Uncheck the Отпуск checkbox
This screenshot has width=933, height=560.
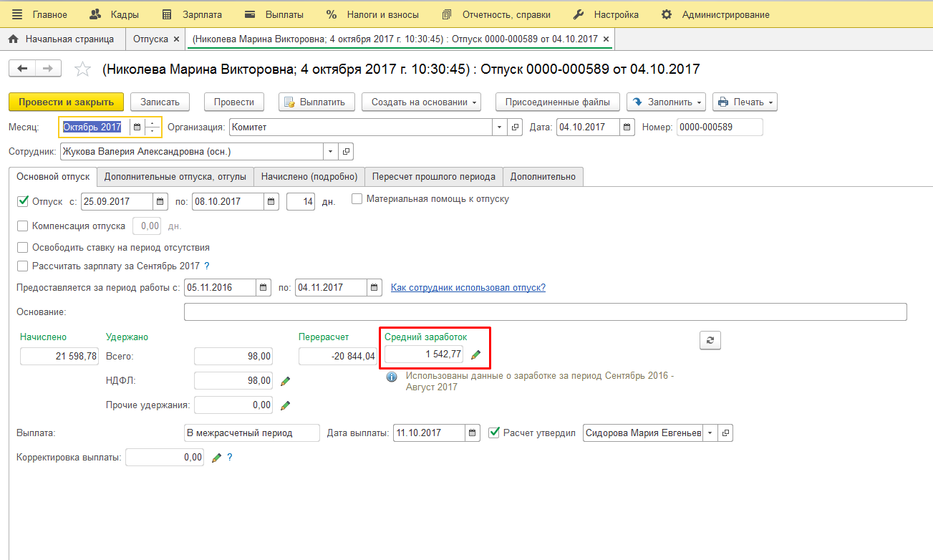23,202
